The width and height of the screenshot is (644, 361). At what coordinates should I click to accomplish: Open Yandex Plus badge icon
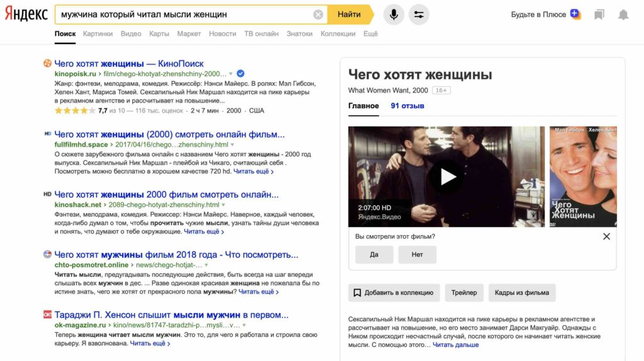pos(575,14)
